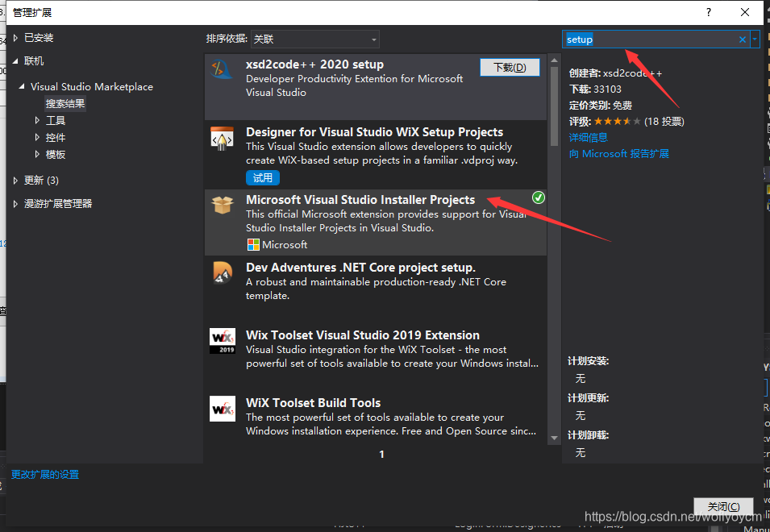This screenshot has width=770, height=532.
Task: Select page 1 of results
Action: [381, 455]
